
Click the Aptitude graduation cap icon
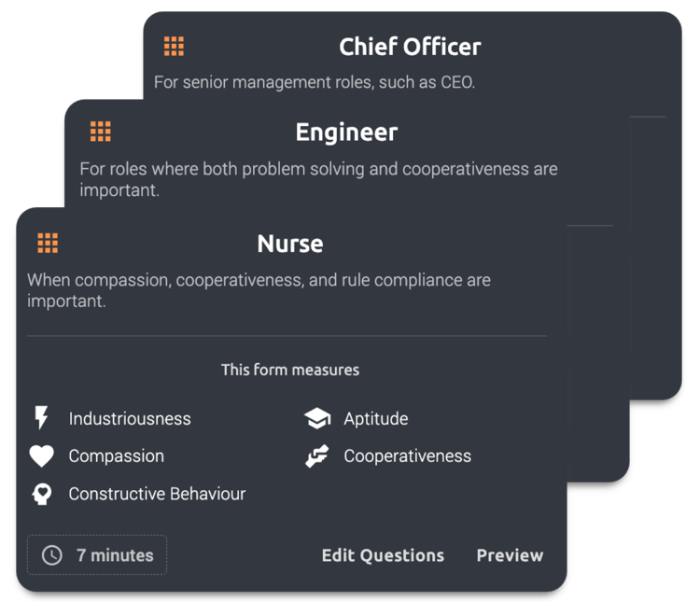tap(317, 419)
